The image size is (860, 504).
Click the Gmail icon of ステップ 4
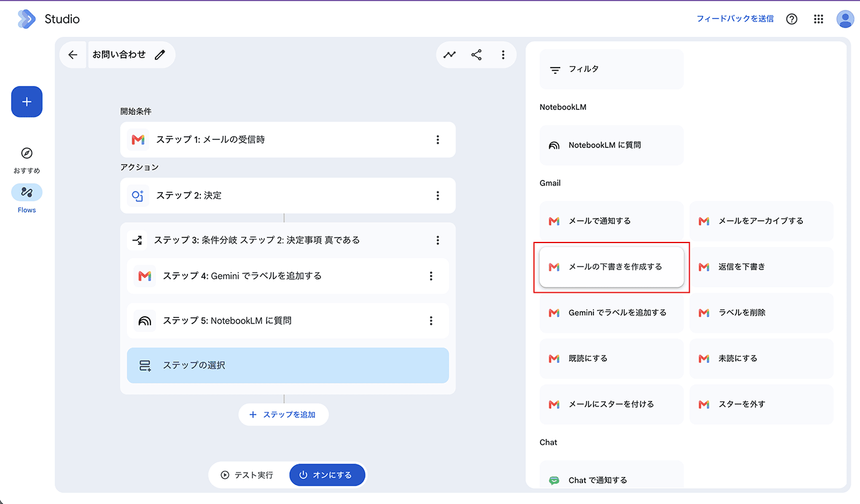(145, 276)
